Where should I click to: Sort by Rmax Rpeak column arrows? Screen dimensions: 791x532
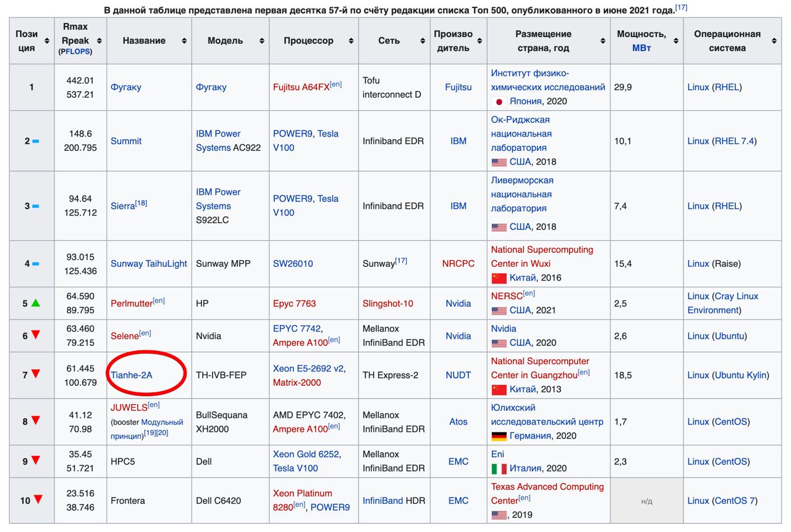point(99,41)
